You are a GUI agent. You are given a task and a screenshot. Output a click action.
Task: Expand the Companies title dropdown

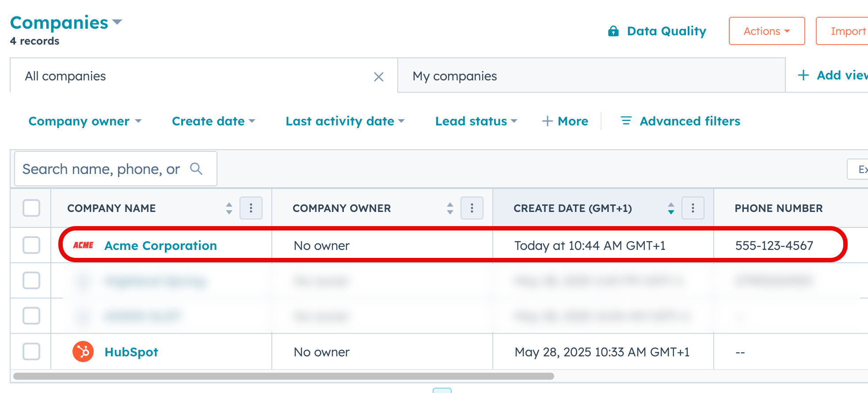coord(117,22)
